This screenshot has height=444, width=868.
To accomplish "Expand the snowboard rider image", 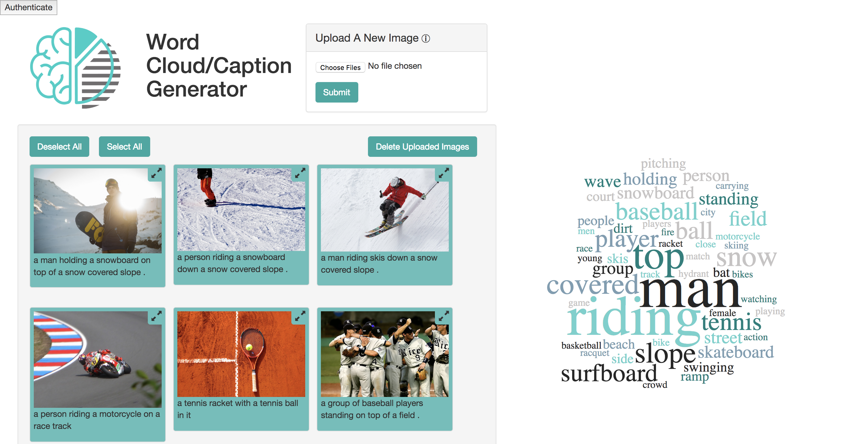I will (x=299, y=173).
